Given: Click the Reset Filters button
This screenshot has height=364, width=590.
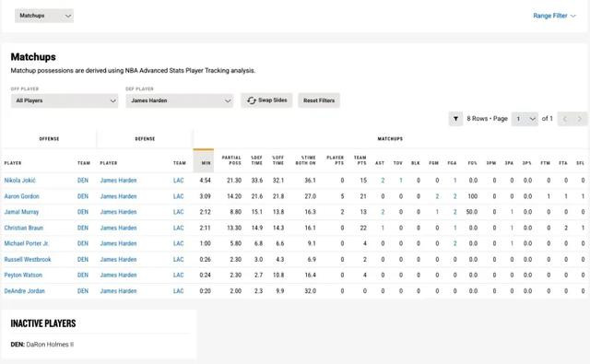Looking at the screenshot, I should (319, 100).
